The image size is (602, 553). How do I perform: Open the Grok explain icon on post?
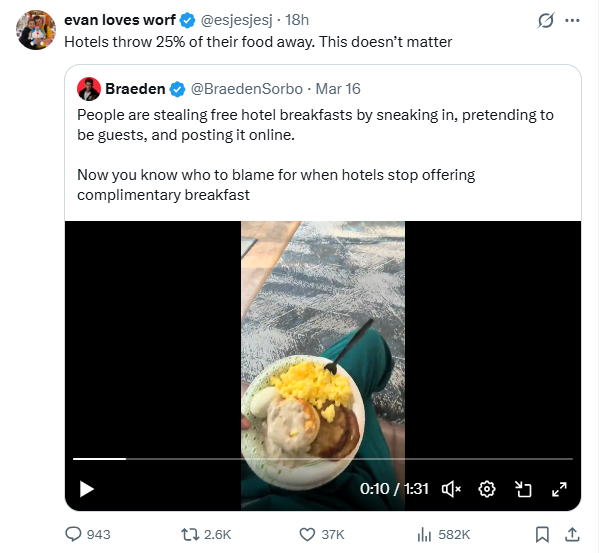point(546,20)
